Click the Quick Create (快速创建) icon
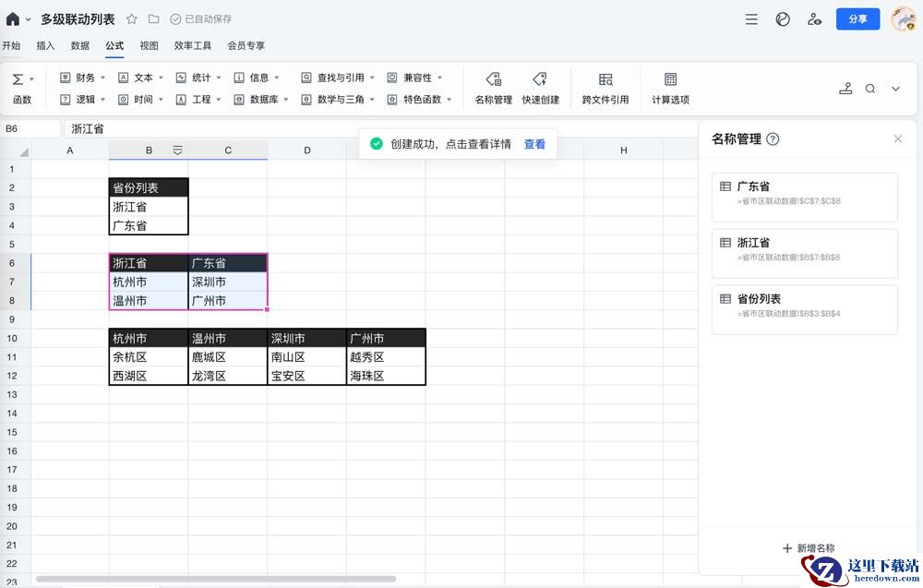 [x=540, y=88]
